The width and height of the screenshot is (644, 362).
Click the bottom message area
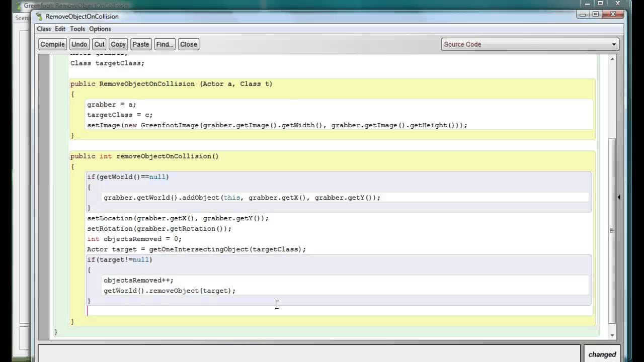pyautogui.click(x=309, y=354)
